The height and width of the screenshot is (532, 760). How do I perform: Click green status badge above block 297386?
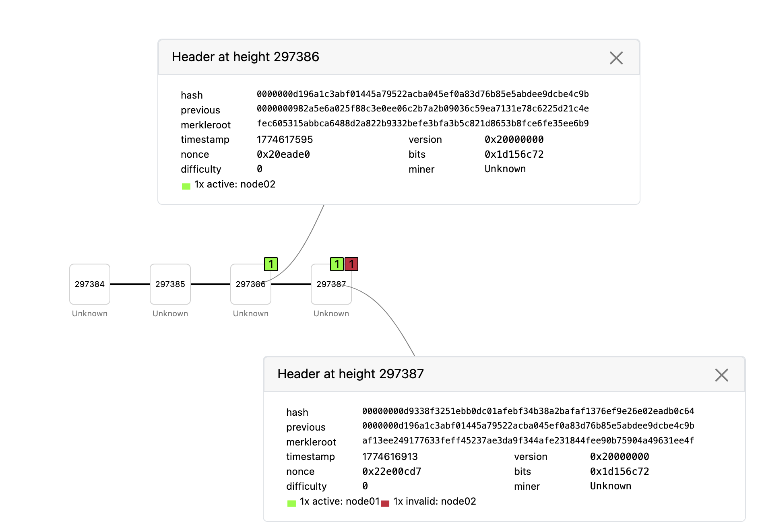click(x=271, y=264)
